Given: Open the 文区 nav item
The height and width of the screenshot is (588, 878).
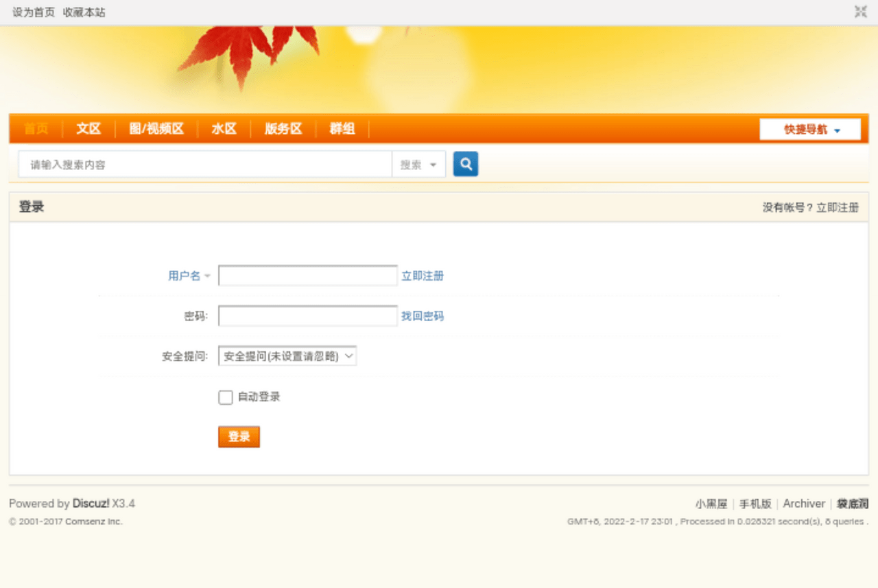Looking at the screenshot, I should pos(88,129).
